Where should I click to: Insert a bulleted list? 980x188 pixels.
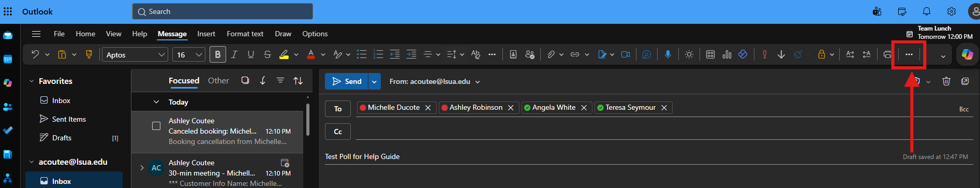[x=362, y=54]
